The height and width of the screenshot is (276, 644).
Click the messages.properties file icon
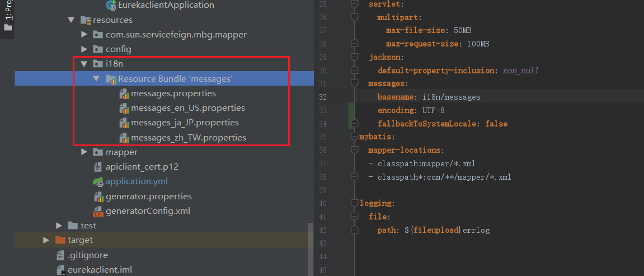pyautogui.click(x=124, y=93)
